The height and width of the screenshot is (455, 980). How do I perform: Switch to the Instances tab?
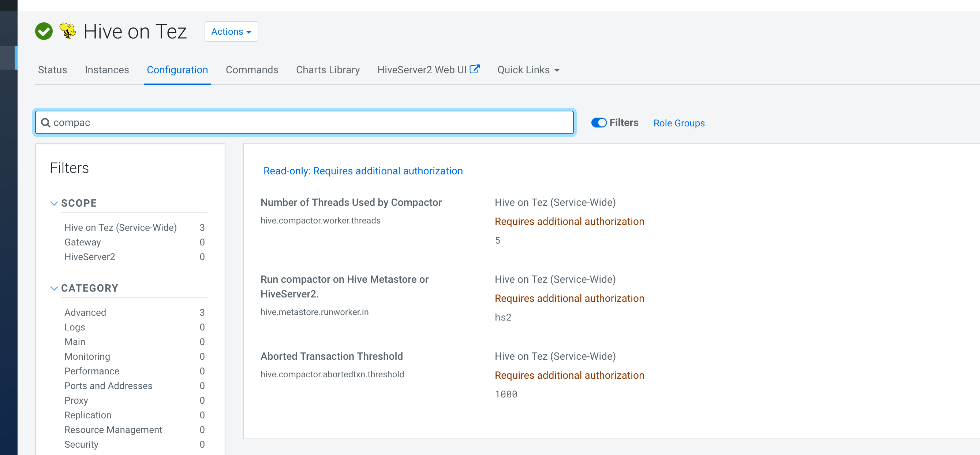107,70
